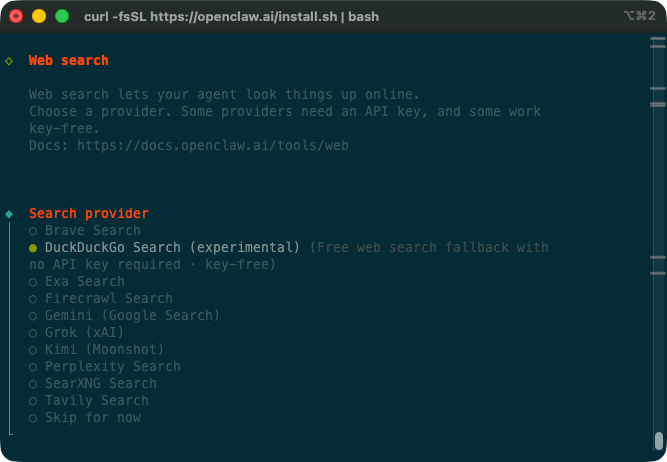The width and height of the screenshot is (667, 462).
Task: Click the Web search diamond marker
Action: (x=9, y=61)
